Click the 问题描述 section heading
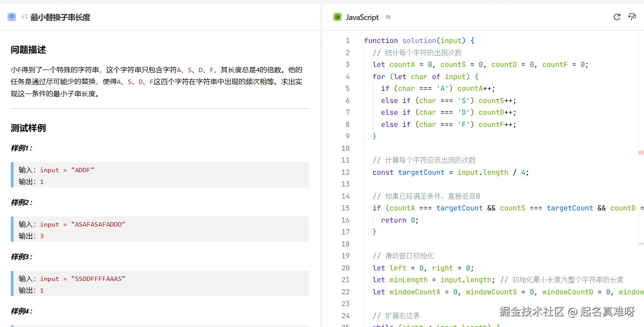This screenshot has height=327, width=644. [x=28, y=50]
